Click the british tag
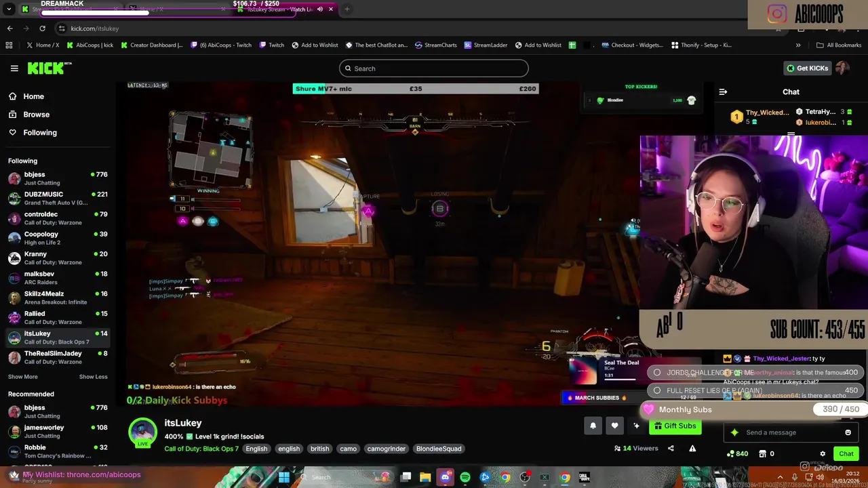Image resolution: width=868 pixels, height=488 pixels. [319, 449]
